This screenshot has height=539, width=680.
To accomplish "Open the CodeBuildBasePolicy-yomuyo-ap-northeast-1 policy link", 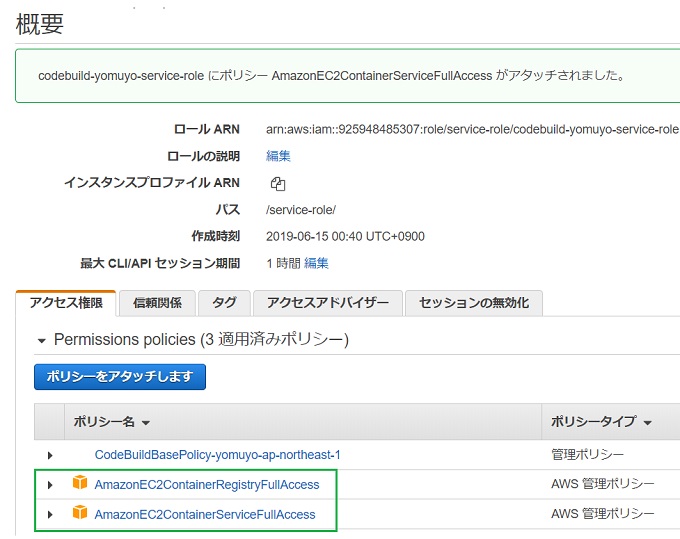I will pyautogui.click(x=217, y=455).
